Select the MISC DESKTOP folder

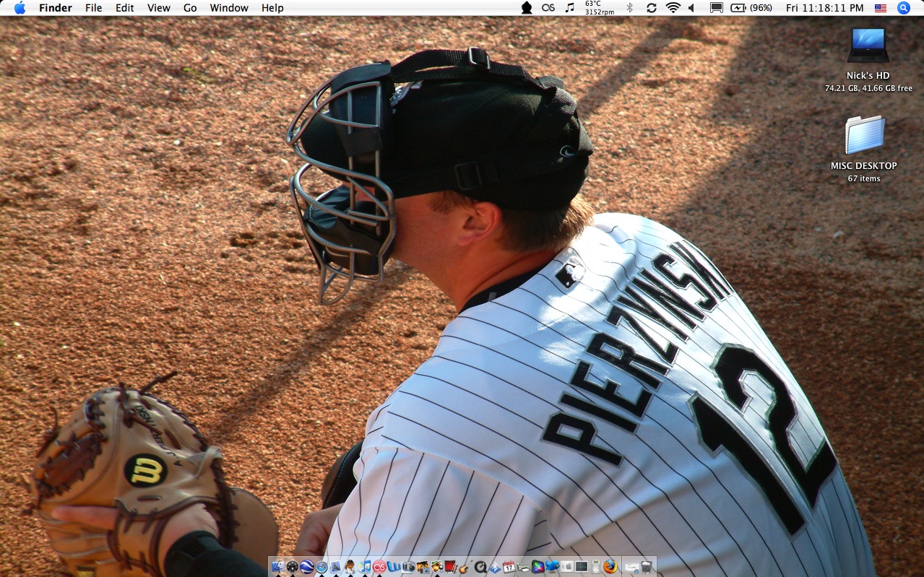coord(865,135)
